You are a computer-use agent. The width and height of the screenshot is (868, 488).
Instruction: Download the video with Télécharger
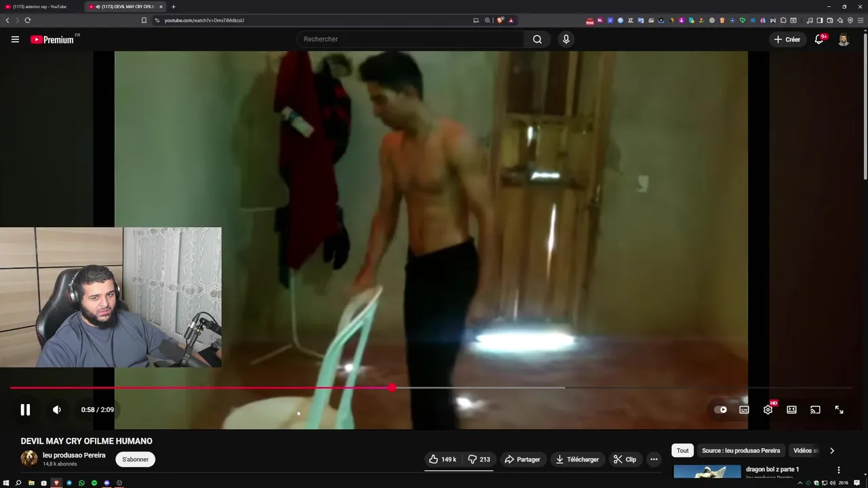(577, 460)
